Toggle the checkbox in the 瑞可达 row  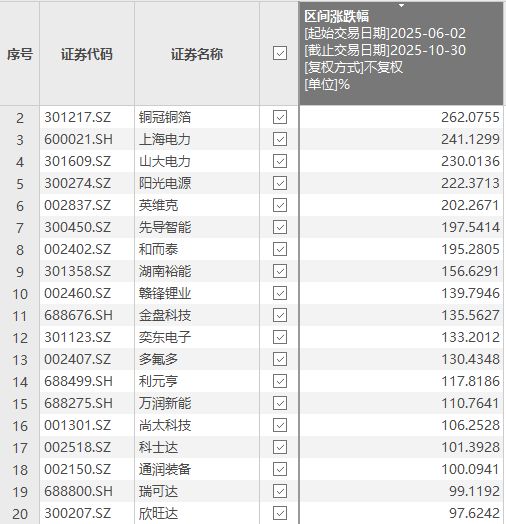280,491
